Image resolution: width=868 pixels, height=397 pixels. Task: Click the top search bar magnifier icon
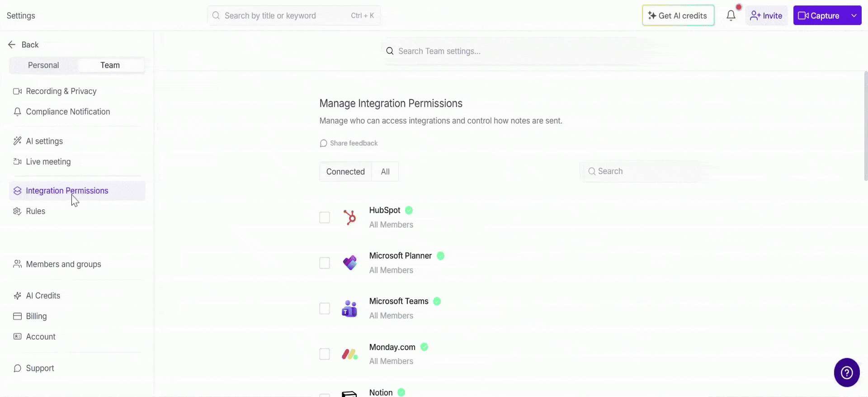point(216,15)
